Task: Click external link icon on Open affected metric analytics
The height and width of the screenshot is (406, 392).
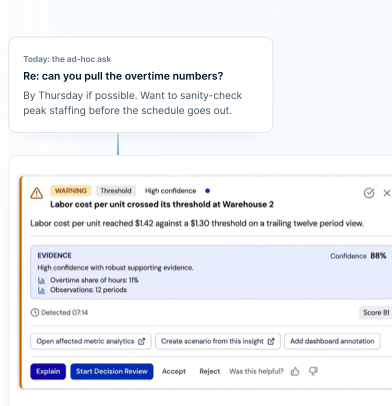Action: pos(142,341)
